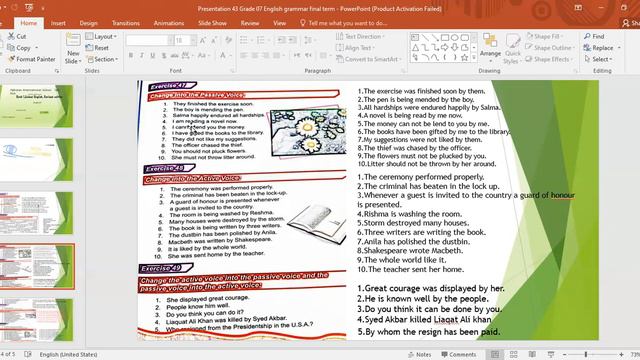640x360 pixels.
Task: Click the spell check icon in status bar
Action: pos(28,354)
